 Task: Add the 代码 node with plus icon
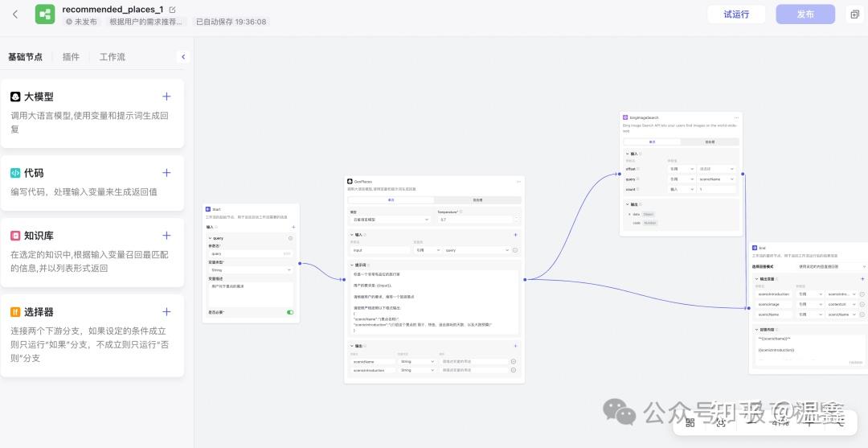(166, 173)
